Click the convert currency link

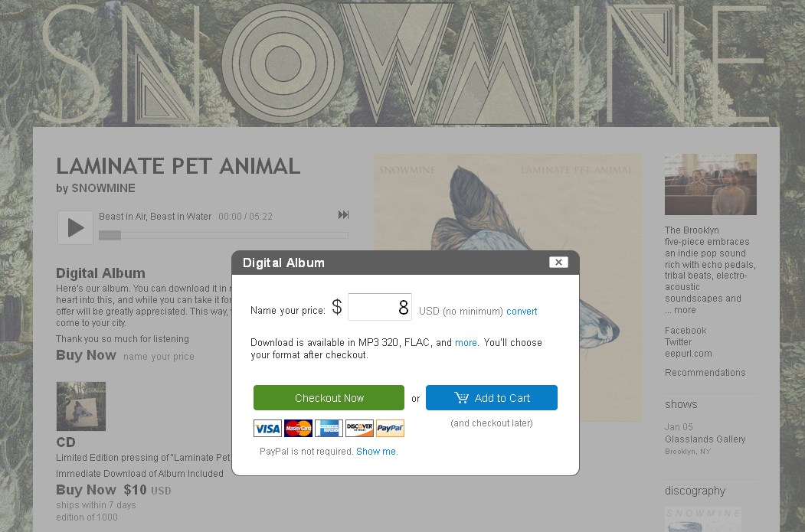click(522, 312)
